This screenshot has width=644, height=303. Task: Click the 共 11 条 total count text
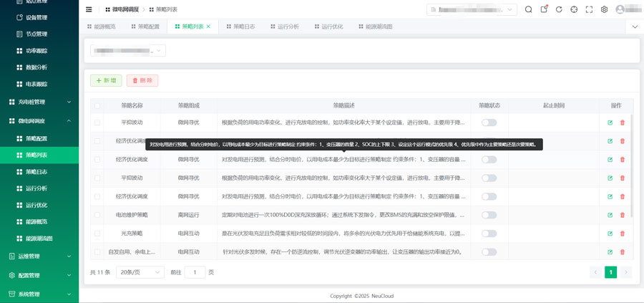tap(100, 272)
